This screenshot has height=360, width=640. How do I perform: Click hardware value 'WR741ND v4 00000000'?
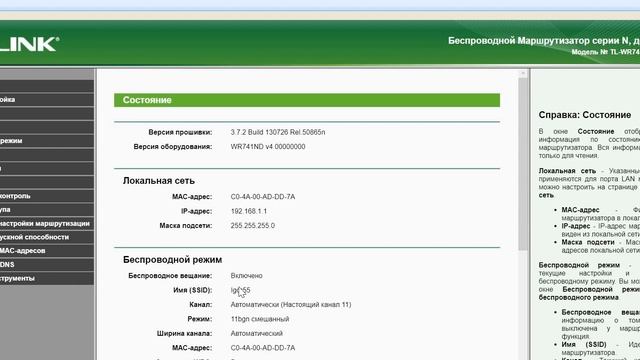pyautogui.click(x=268, y=147)
